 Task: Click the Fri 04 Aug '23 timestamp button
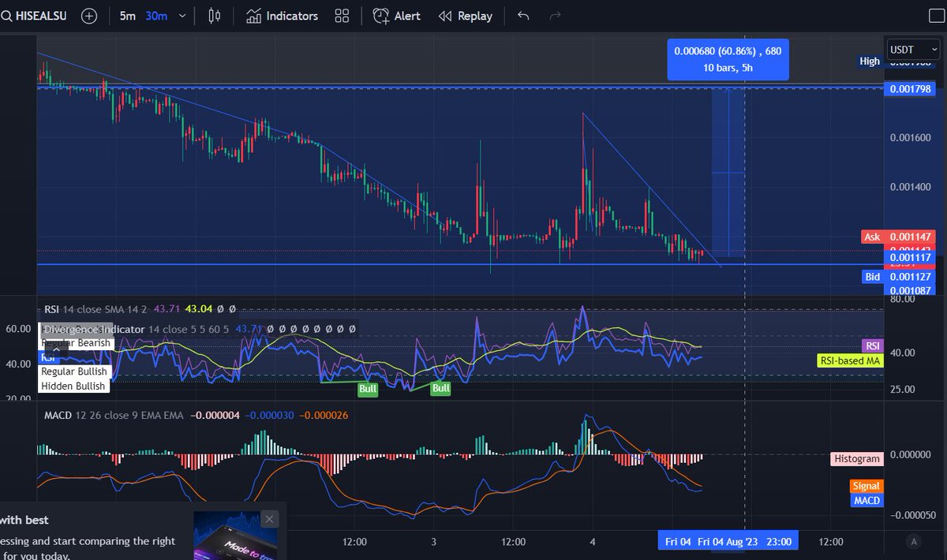(727, 541)
